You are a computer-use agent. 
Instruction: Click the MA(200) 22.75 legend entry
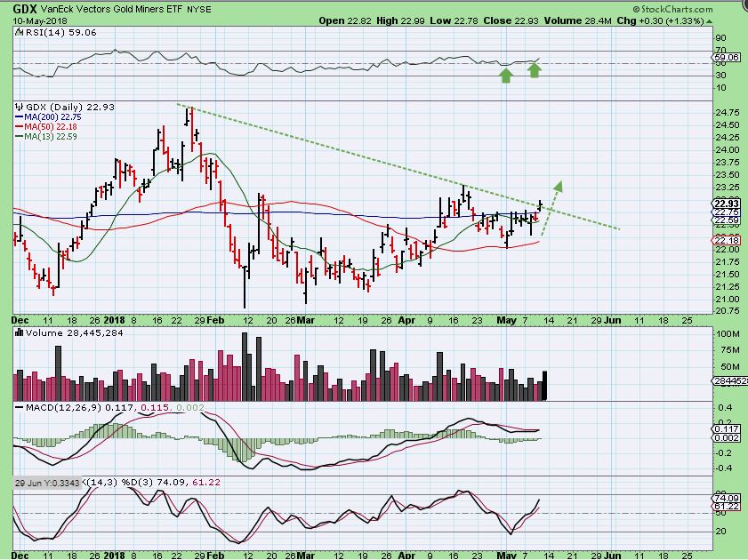click(x=52, y=116)
